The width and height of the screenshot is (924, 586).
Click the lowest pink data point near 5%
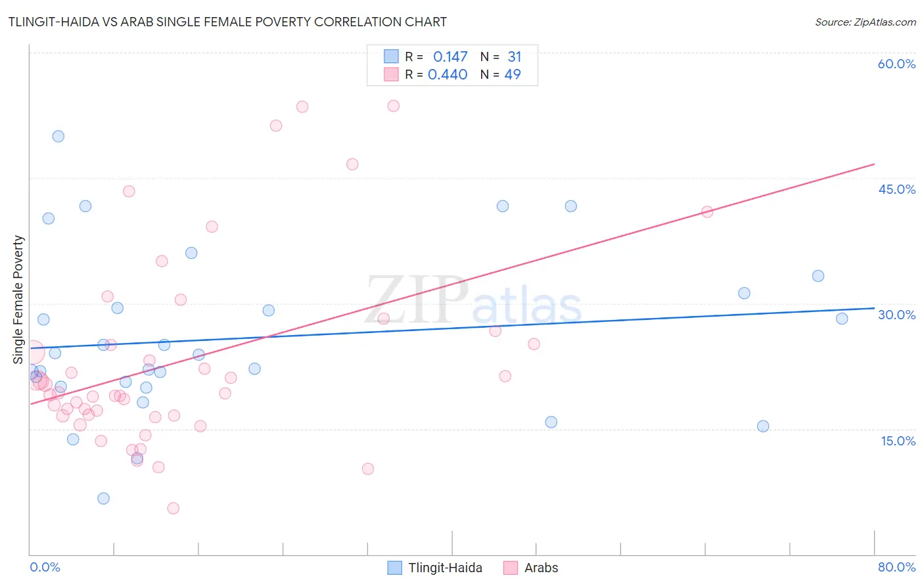(173, 508)
